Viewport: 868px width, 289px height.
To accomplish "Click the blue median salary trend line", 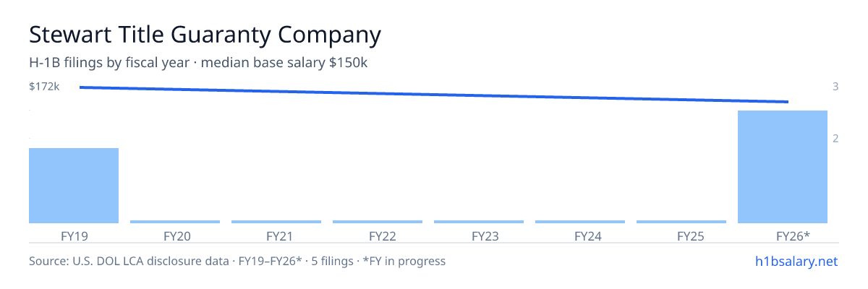I will tap(434, 95).
